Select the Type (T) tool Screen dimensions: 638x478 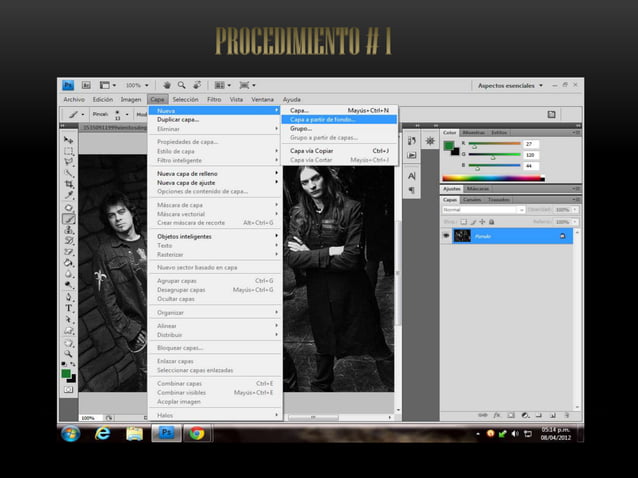[x=68, y=308]
